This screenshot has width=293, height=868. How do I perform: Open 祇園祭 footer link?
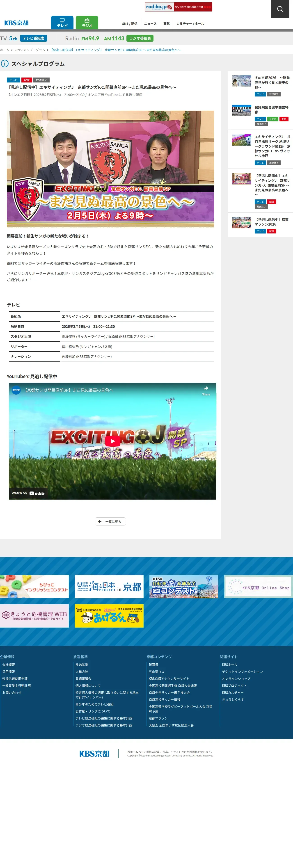coord(153,665)
